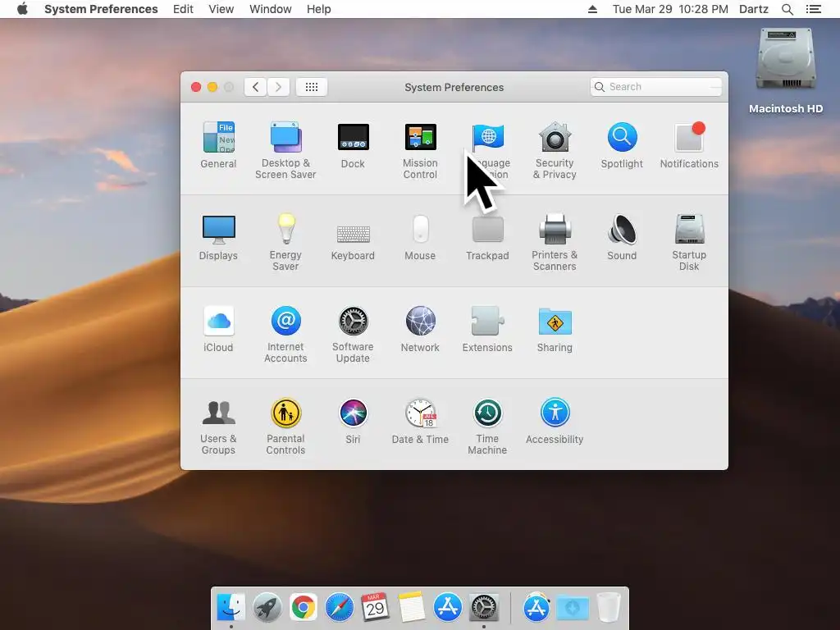840x630 pixels.
Task: Open Spotlight preferences
Action: (622, 145)
